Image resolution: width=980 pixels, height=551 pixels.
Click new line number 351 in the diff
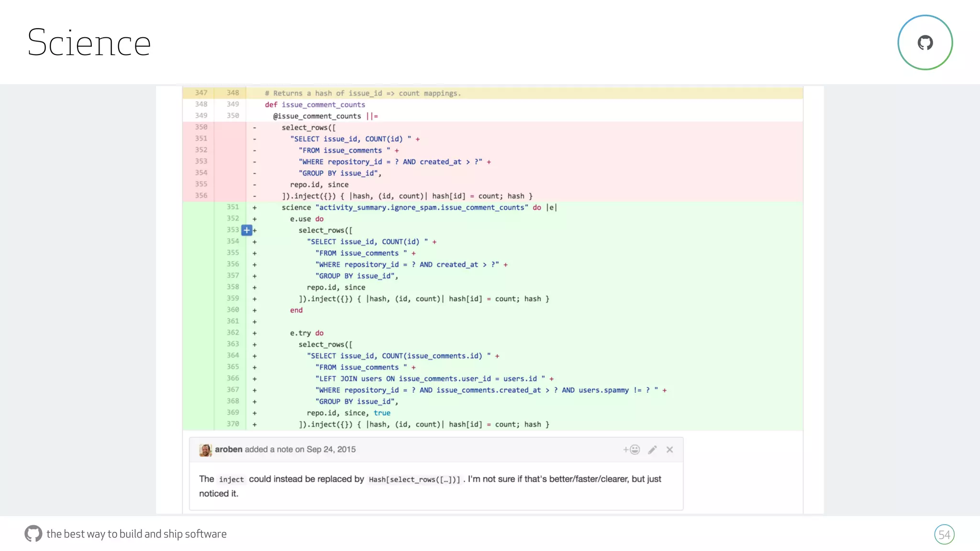pyautogui.click(x=233, y=207)
